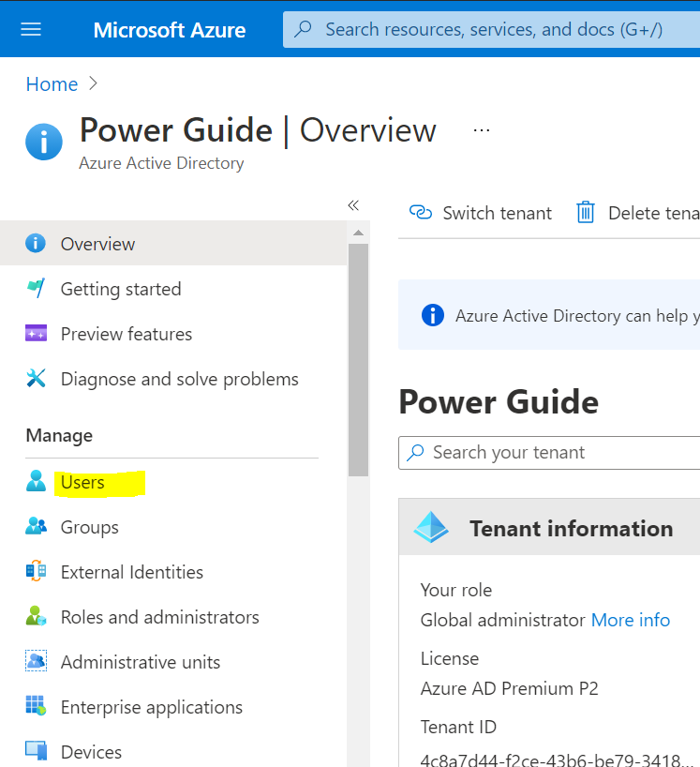Viewport: 700px width, 767px height.
Task: Click the Azure AD Premium P2 license text
Action: click(x=510, y=689)
